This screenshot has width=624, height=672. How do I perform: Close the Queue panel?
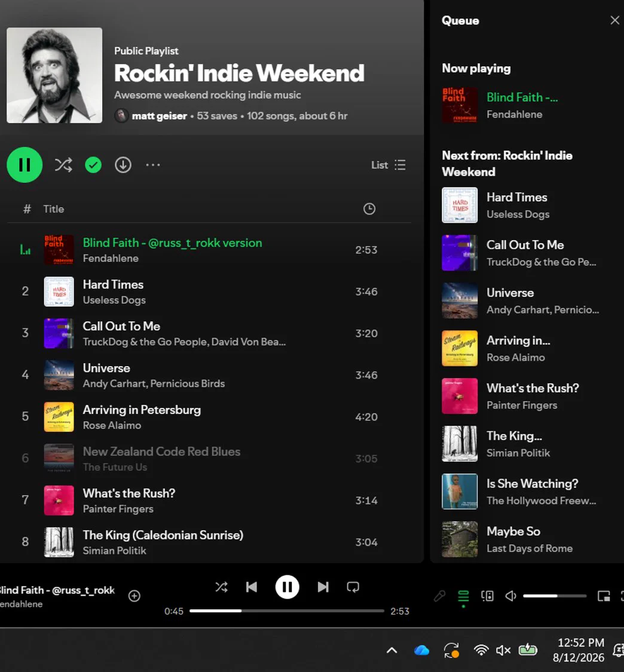614,20
